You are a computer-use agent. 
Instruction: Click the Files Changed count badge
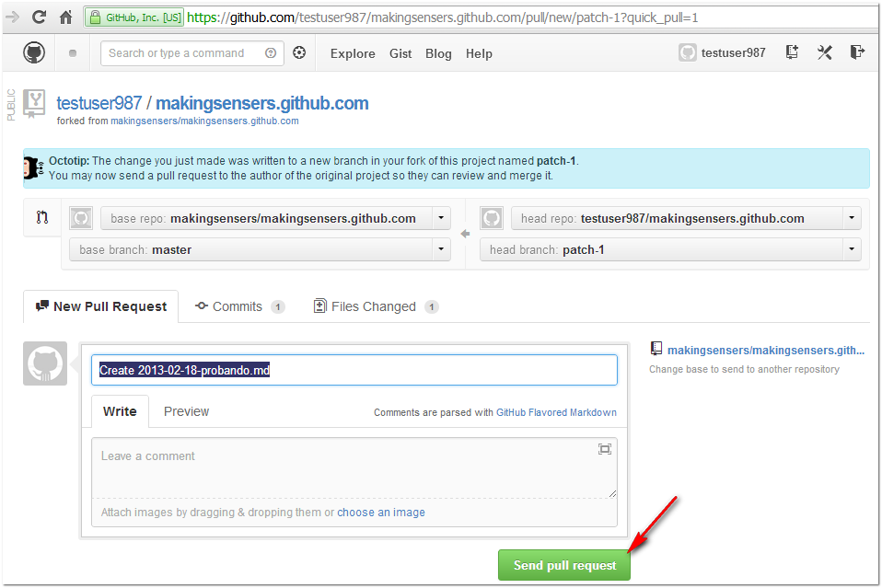432,307
